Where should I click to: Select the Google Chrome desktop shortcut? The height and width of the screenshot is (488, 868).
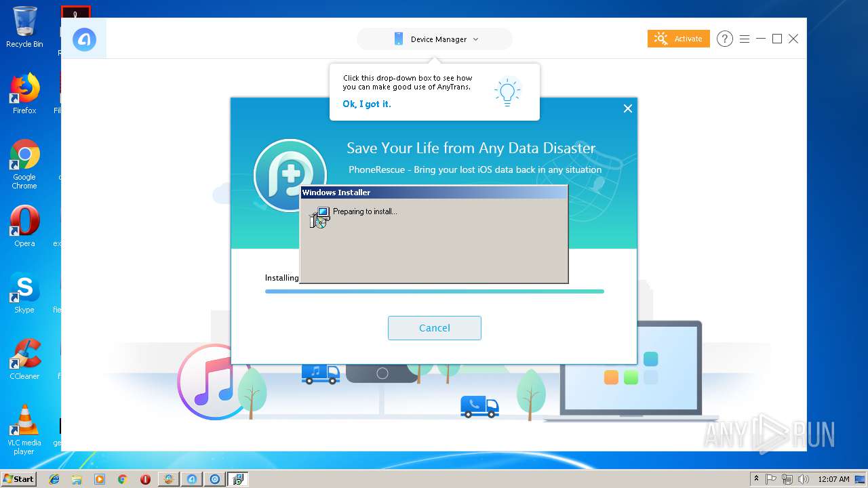click(24, 165)
